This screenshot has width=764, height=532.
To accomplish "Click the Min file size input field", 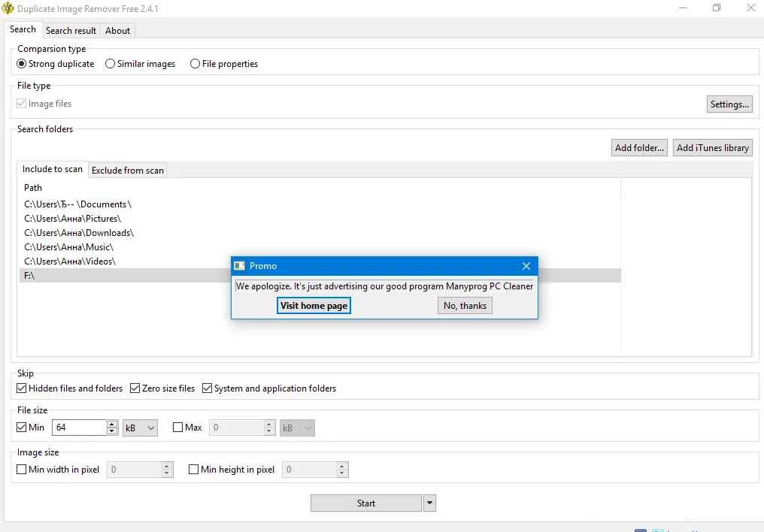I will pos(79,428).
